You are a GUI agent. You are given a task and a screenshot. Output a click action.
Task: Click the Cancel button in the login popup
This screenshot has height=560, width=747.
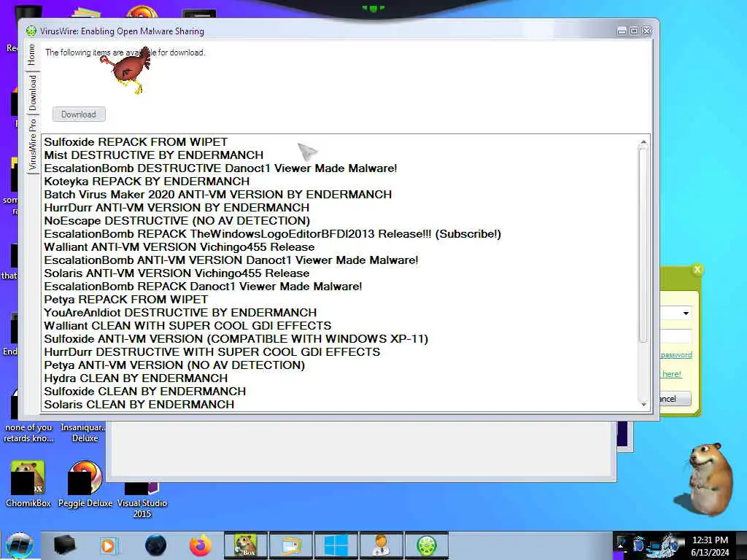click(x=675, y=399)
